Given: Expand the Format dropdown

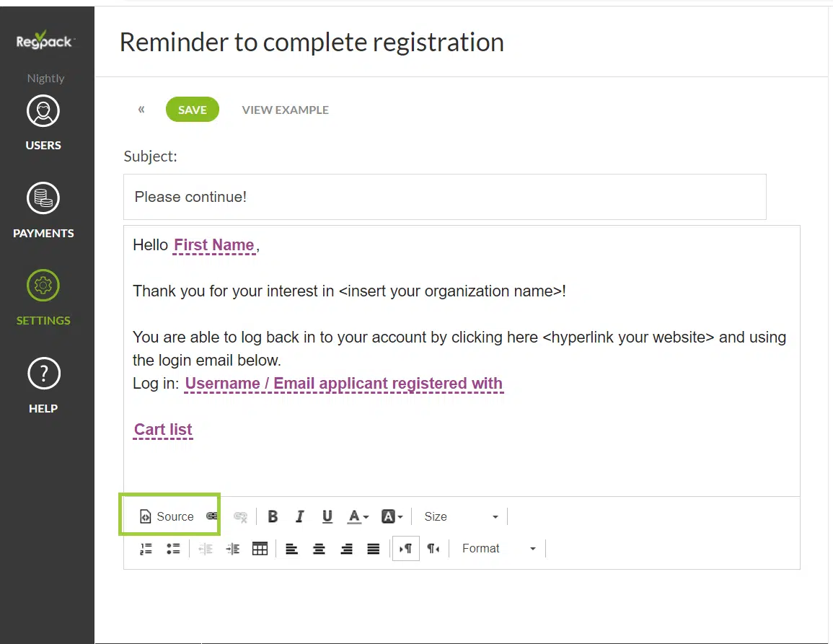Looking at the screenshot, I should (x=499, y=549).
